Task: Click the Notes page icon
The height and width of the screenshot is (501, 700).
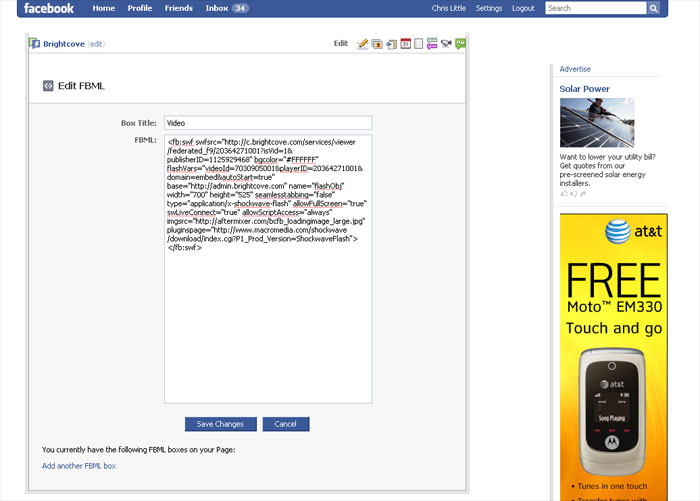Action: coord(418,44)
